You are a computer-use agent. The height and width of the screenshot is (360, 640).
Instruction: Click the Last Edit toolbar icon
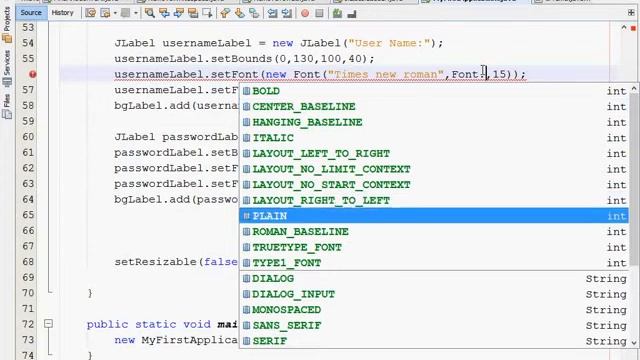tap(91, 13)
